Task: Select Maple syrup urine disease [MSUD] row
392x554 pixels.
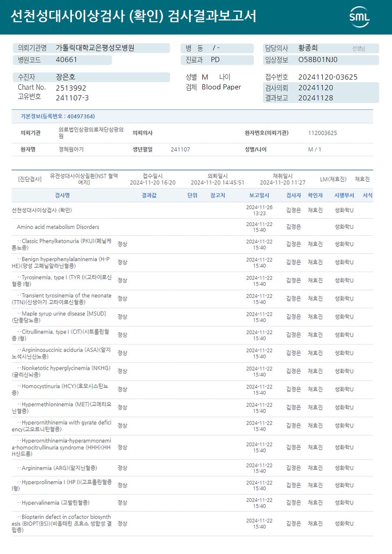Action: pyautogui.click(x=192, y=317)
